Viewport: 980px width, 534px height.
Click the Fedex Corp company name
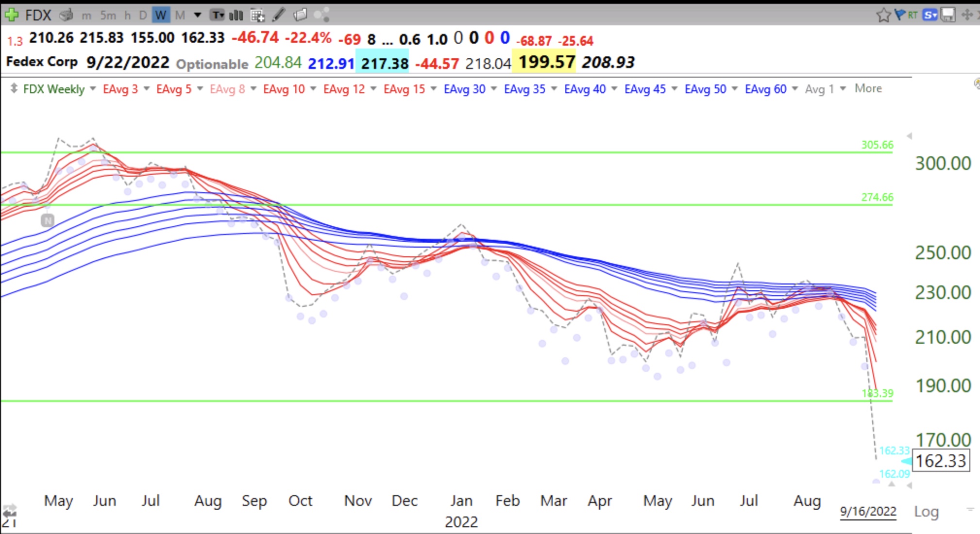pyautogui.click(x=42, y=62)
